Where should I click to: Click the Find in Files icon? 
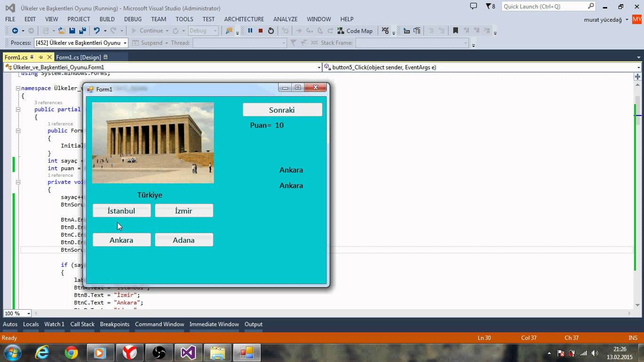[x=229, y=31]
